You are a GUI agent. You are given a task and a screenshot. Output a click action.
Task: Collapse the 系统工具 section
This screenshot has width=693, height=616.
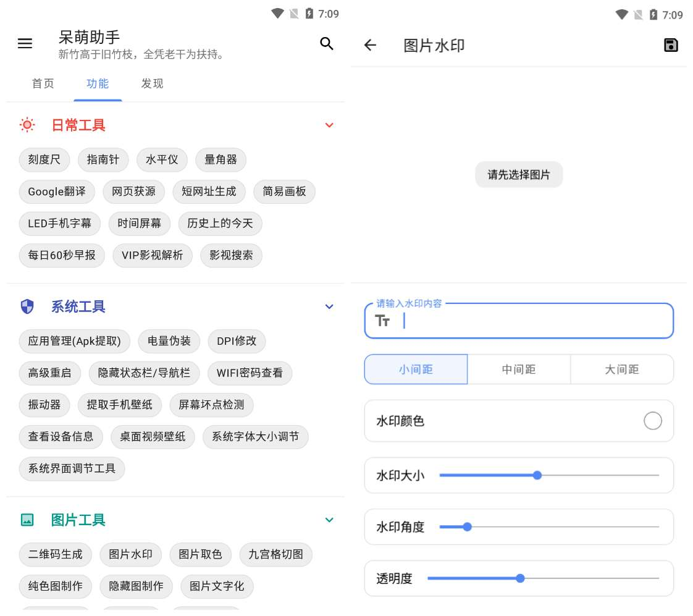coord(329,306)
